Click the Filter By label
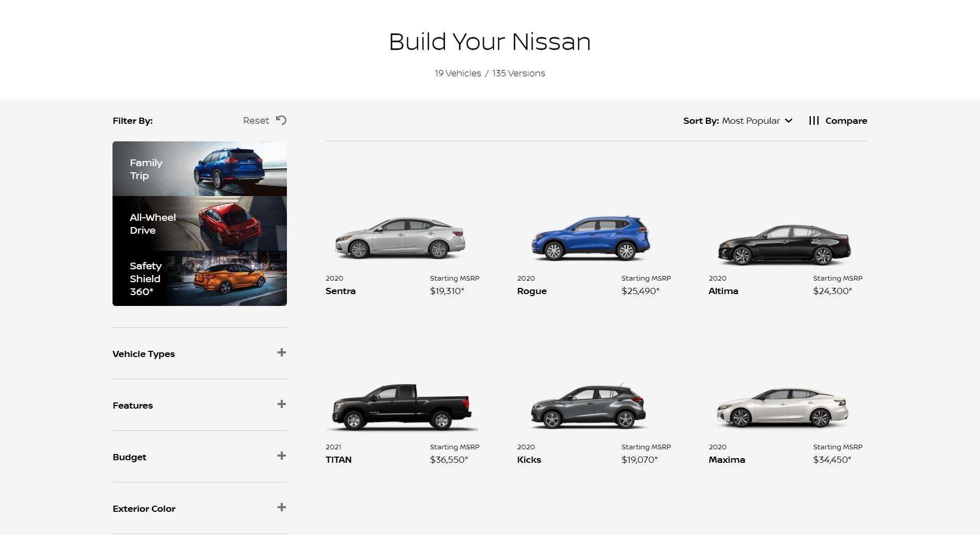 pyautogui.click(x=133, y=121)
